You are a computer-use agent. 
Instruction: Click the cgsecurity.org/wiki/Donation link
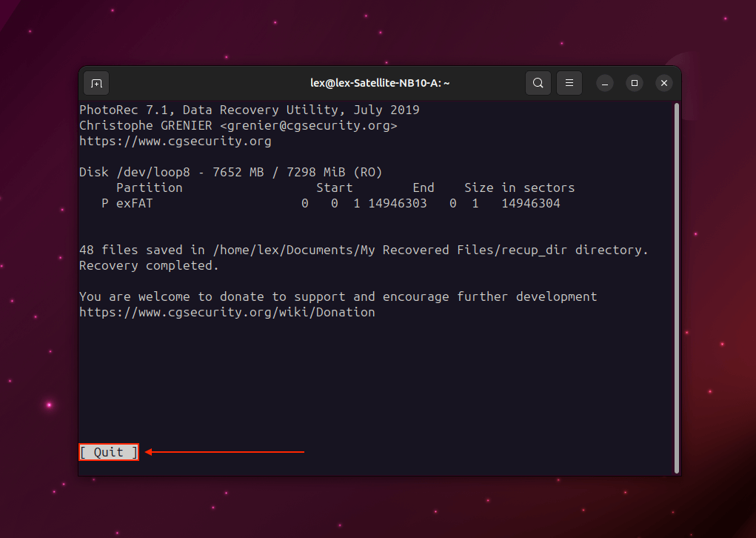(x=227, y=312)
